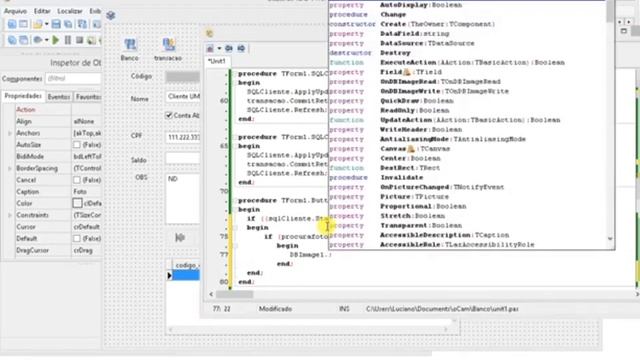Toggle the AutoSize property checkbox
The image size is (640, 360).
pyautogui.click(x=77, y=145)
